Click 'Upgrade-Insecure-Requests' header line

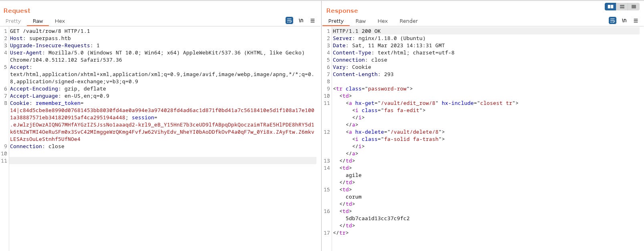coord(55,46)
